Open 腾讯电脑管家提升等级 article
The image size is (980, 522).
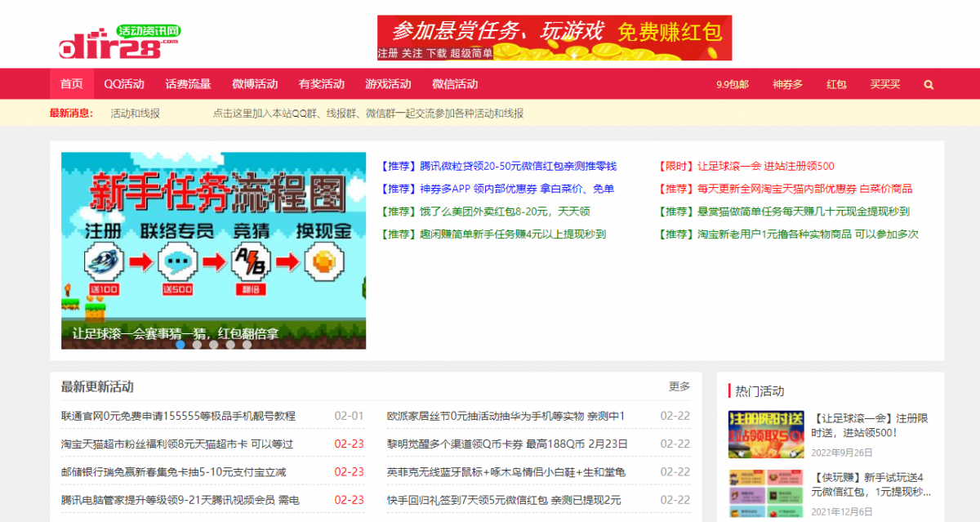[x=180, y=500]
